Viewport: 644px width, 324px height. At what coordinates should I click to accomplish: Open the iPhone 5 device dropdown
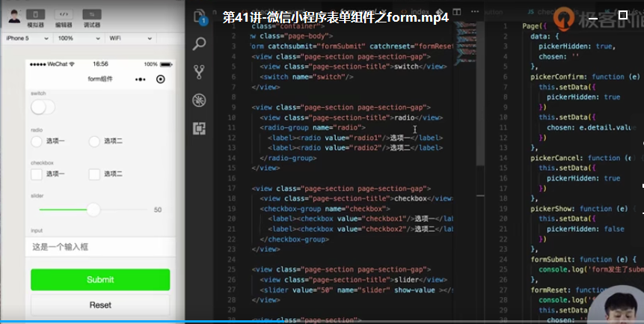tap(27, 38)
